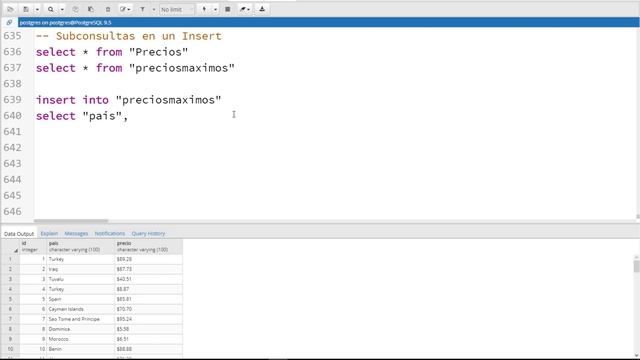Click the select-all corner cell of grid
640x360 pixels.
click(10, 246)
